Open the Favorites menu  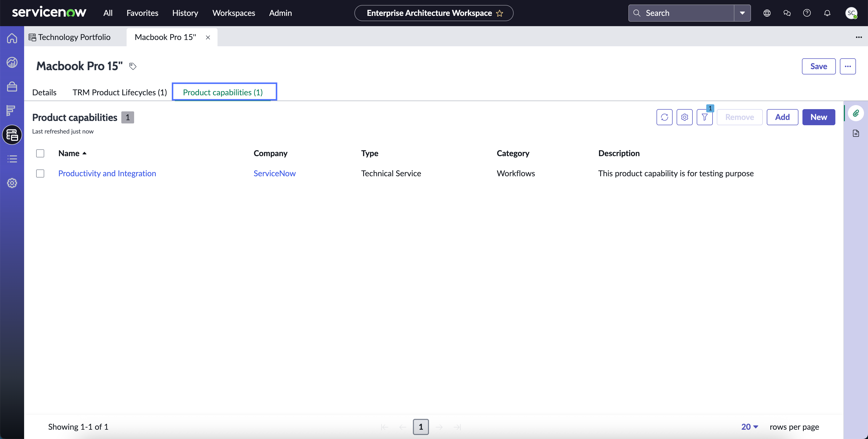coord(142,13)
